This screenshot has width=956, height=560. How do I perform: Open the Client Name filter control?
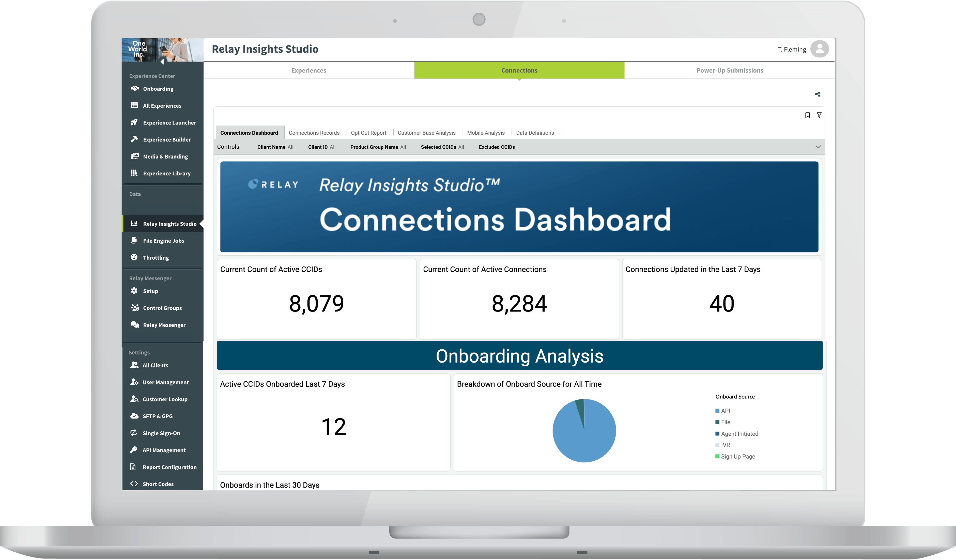point(275,147)
